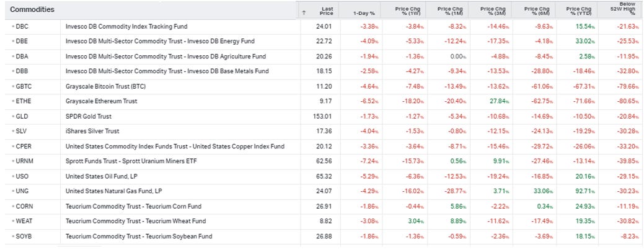Select Teucrium Wheat Fund name

[141, 221]
